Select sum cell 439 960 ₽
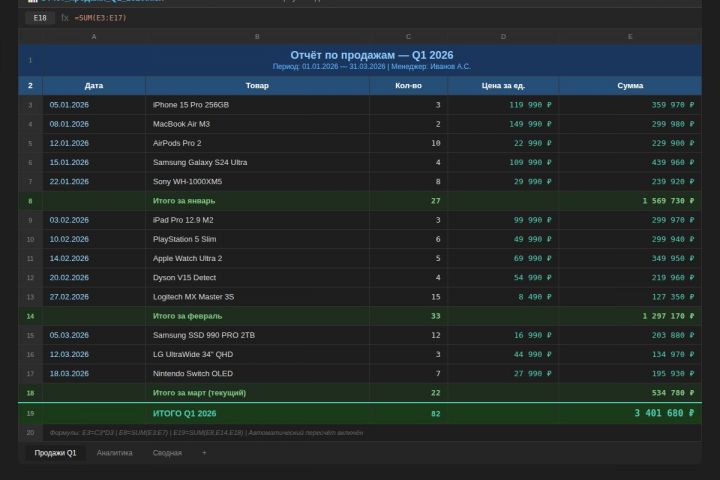The width and height of the screenshot is (720, 480). point(630,163)
